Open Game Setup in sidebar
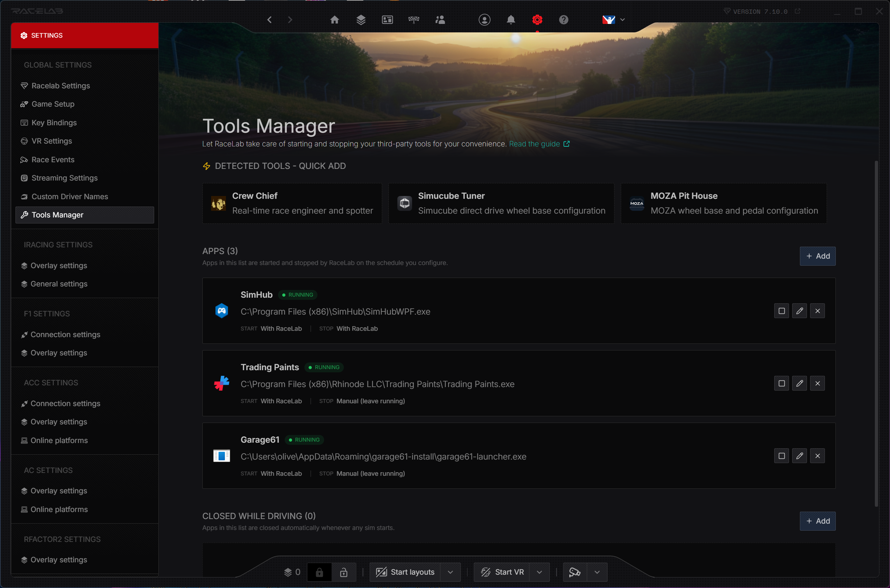The height and width of the screenshot is (588, 890). (x=85, y=104)
